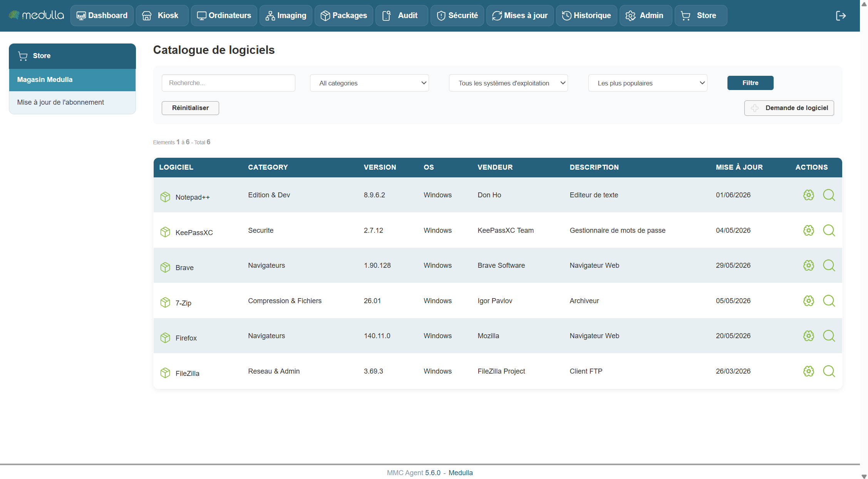Click the Filtre button
868x479 pixels.
click(750, 83)
